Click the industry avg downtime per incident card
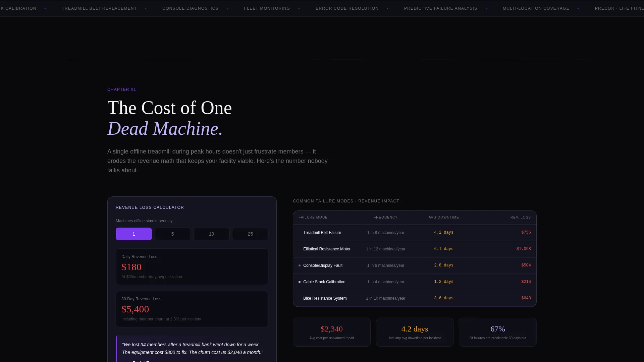Image resolution: width=644 pixels, height=362 pixels. [415, 332]
